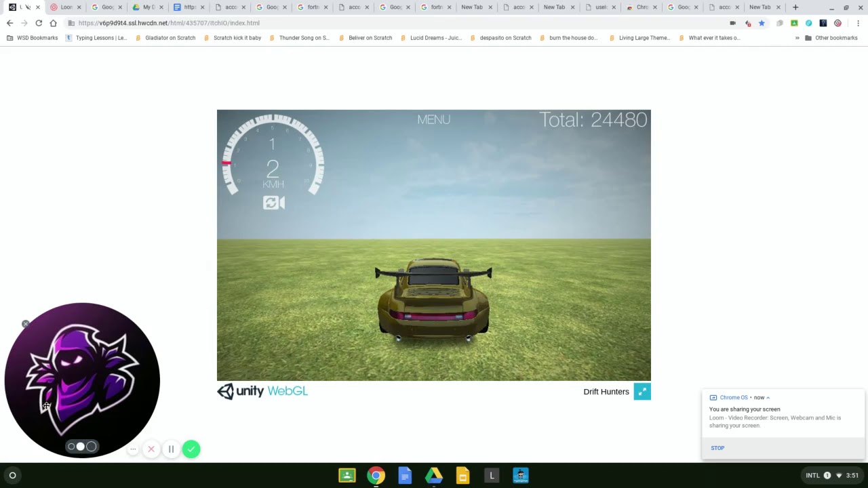Open the L app on the shelf
Image resolution: width=868 pixels, height=488 pixels.
[x=492, y=476]
